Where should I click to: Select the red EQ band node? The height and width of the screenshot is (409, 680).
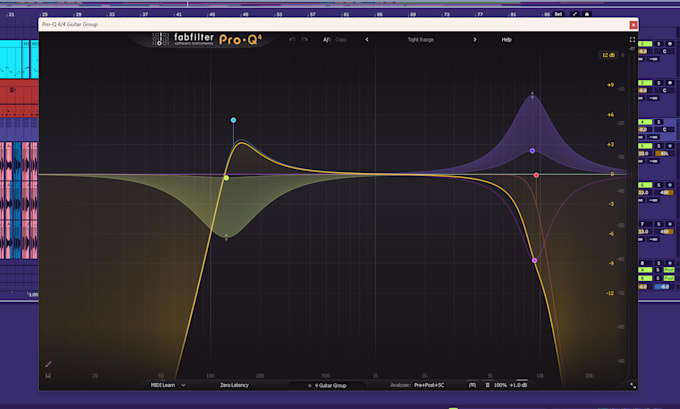[x=536, y=175]
